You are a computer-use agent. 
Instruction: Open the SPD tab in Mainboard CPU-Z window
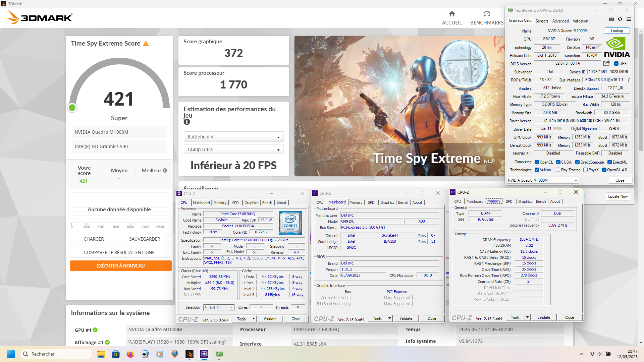pyautogui.click(x=371, y=202)
